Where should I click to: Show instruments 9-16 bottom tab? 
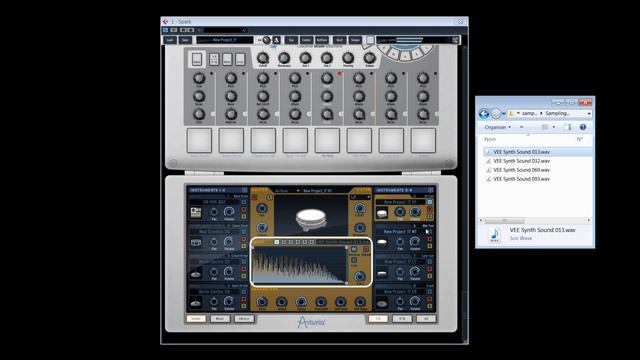pos(402,319)
